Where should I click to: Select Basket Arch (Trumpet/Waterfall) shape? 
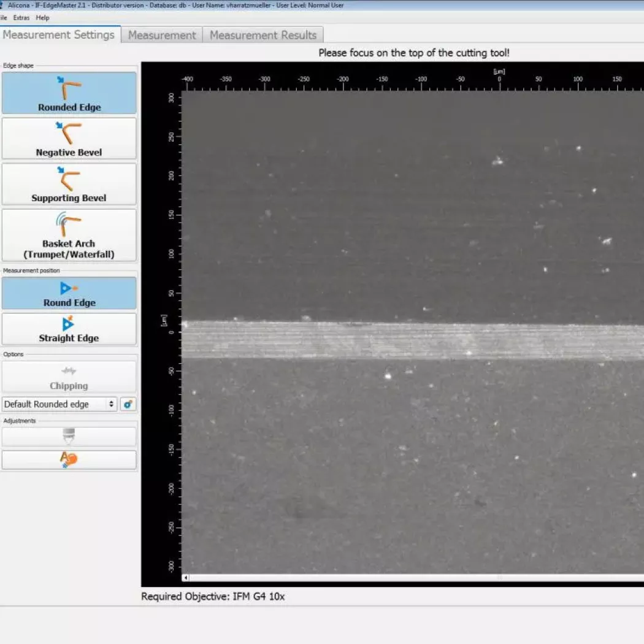[x=69, y=236]
